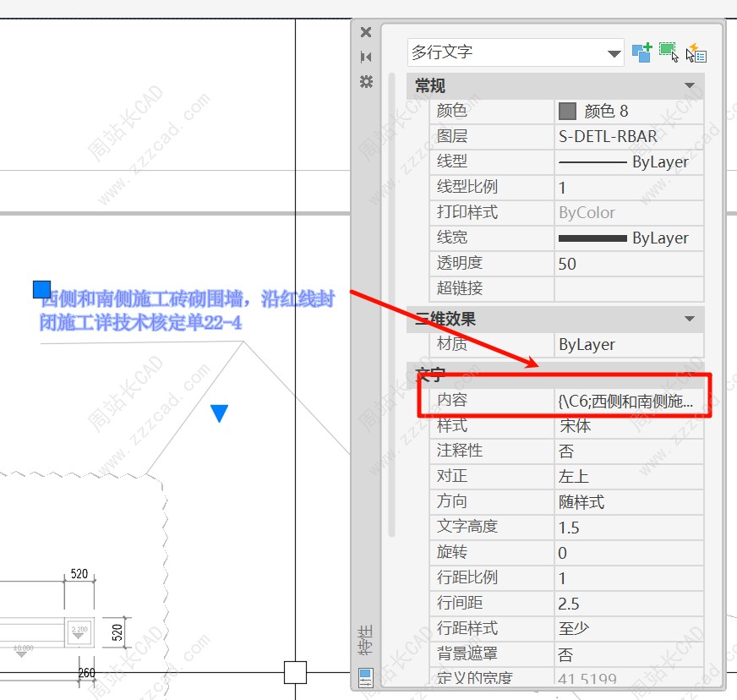Screen dimensions: 737x700
Task: Click the blue square grip on the text
Action: tap(42, 290)
